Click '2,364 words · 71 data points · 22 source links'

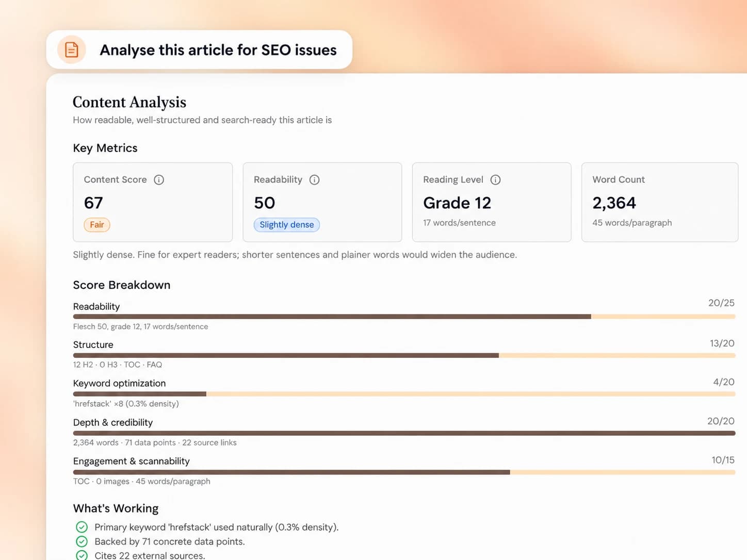155,442
